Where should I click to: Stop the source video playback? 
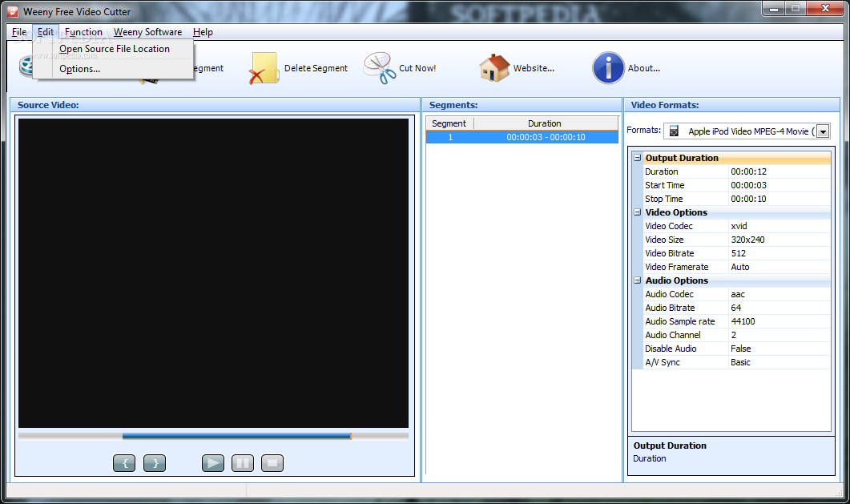(x=272, y=463)
